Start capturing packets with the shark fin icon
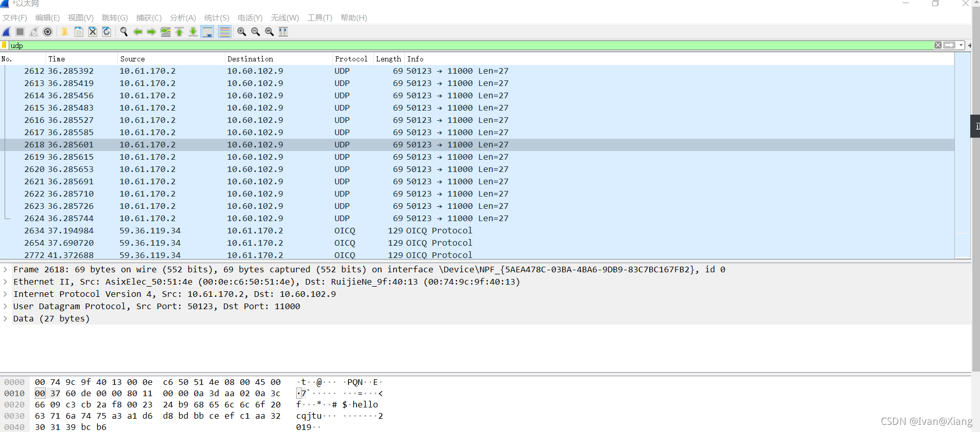 [x=7, y=32]
